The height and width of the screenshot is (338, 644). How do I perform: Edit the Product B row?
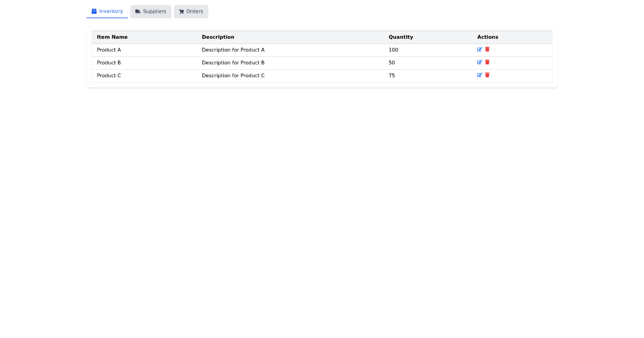point(480,62)
